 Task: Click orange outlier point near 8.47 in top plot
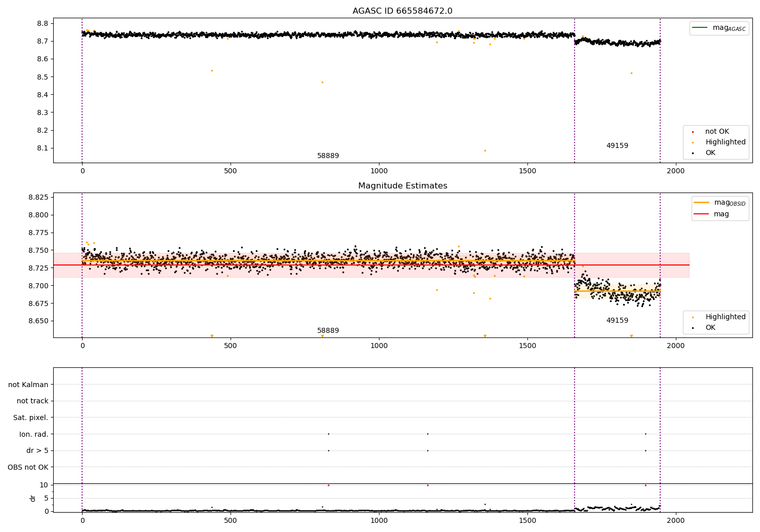pyautogui.click(x=322, y=82)
